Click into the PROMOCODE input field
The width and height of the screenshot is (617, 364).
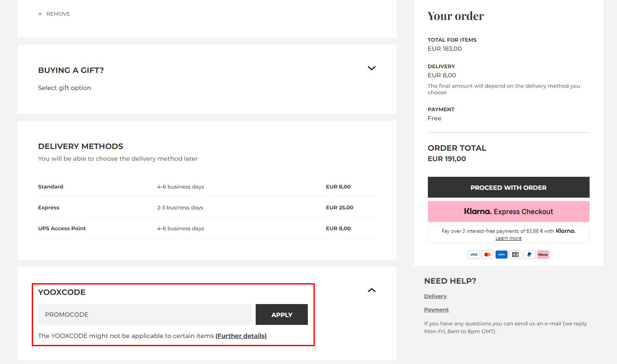[x=145, y=314]
